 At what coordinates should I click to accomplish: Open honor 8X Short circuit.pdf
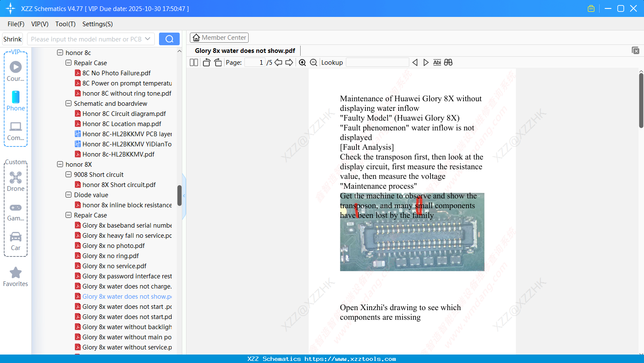tap(115, 184)
